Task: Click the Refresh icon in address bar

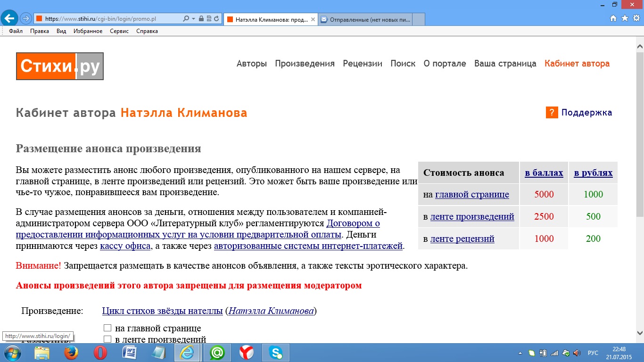Action: pyautogui.click(x=216, y=19)
